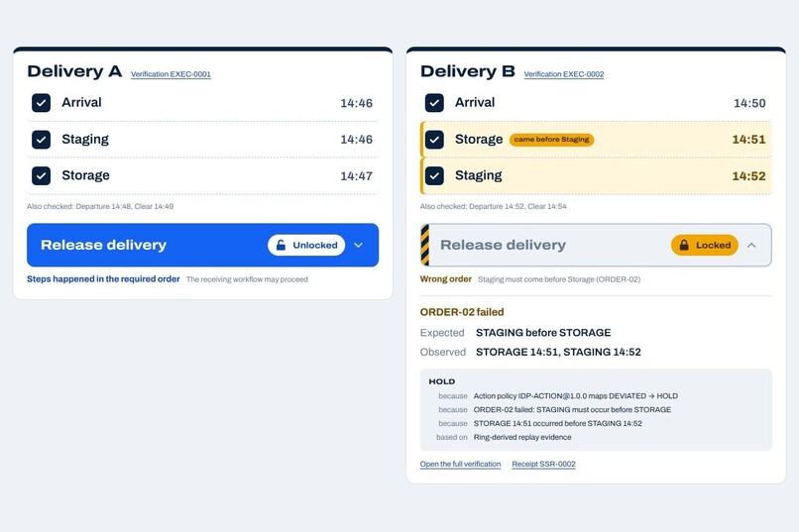Viewport: 799px width, 532px height.
Task: Click the Delivery A heading
Action: 74,71
